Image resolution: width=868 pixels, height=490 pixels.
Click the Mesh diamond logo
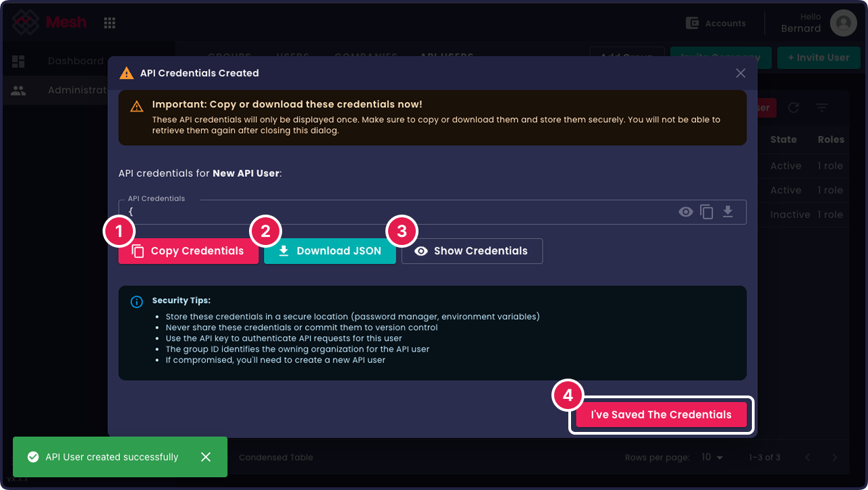pos(26,22)
